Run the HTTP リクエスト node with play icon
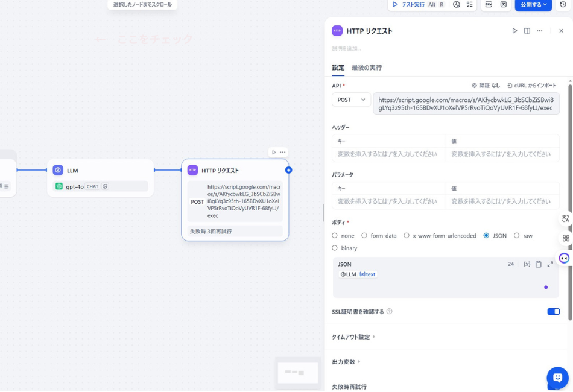The width and height of the screenshot is (573, 392). pos(514,30)
